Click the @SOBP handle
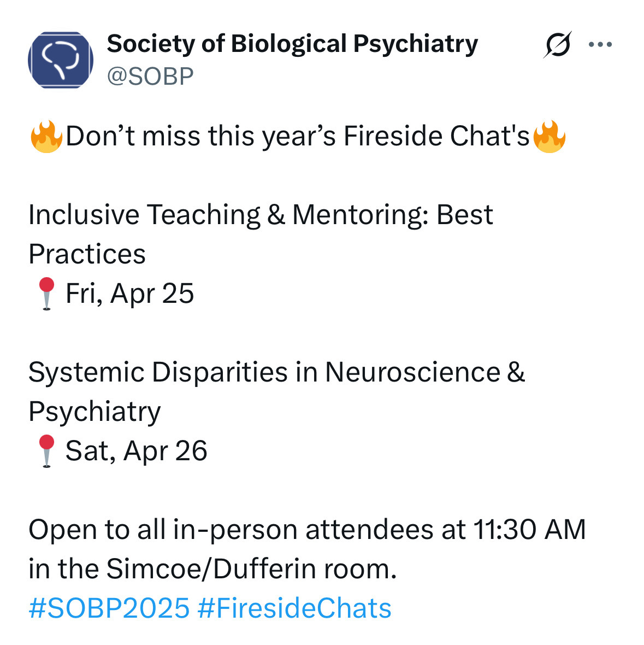 150,77
